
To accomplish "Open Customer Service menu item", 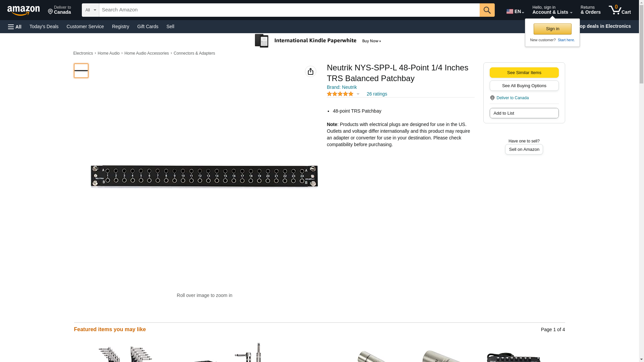I will click(x=85, y=26).
